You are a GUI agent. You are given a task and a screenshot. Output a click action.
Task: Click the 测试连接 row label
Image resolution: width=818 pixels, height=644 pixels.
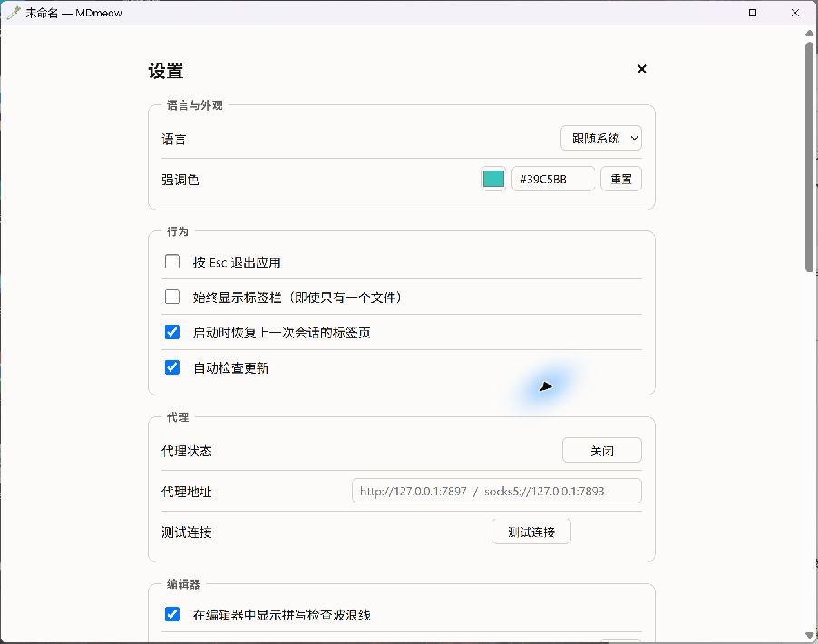(186, 532)
